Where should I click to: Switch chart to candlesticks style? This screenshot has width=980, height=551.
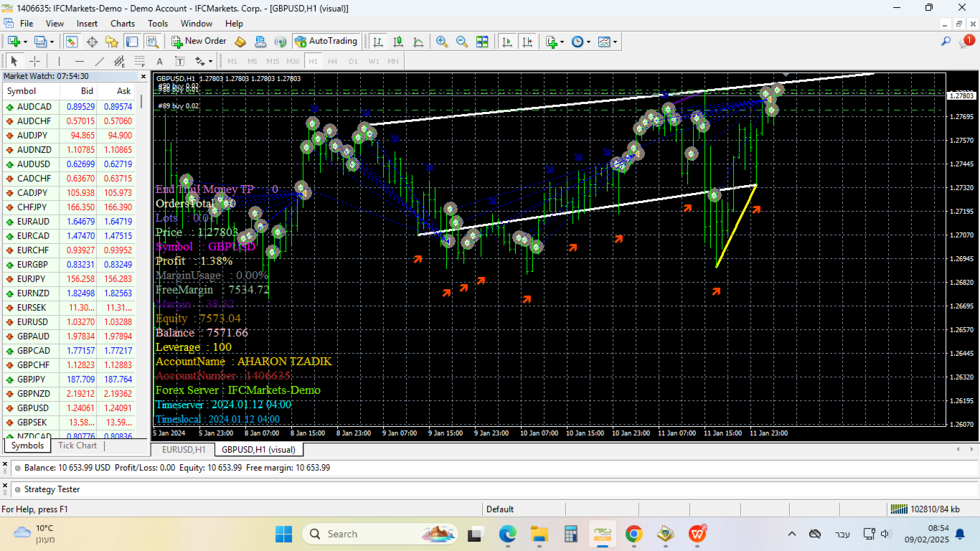click(397, 42)
